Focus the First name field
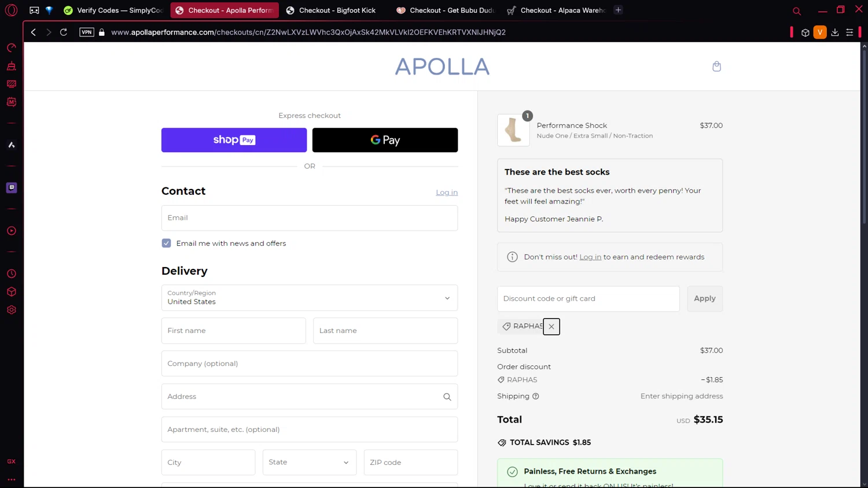The image size is (868, 488). tap(234, 331)
